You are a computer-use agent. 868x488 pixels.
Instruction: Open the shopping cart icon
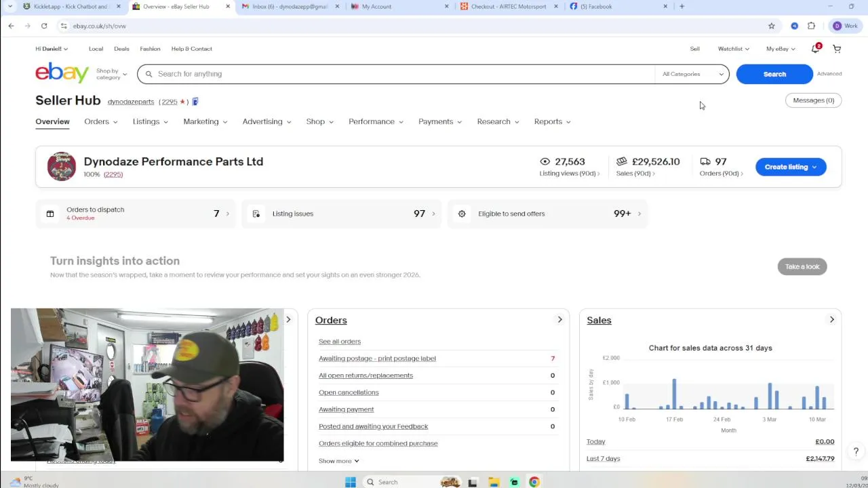point(837,49)
